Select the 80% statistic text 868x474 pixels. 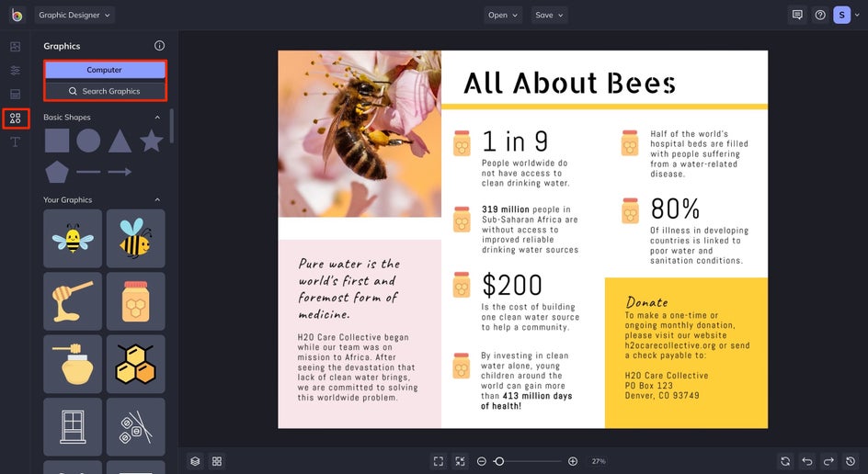tap(675, 209)
